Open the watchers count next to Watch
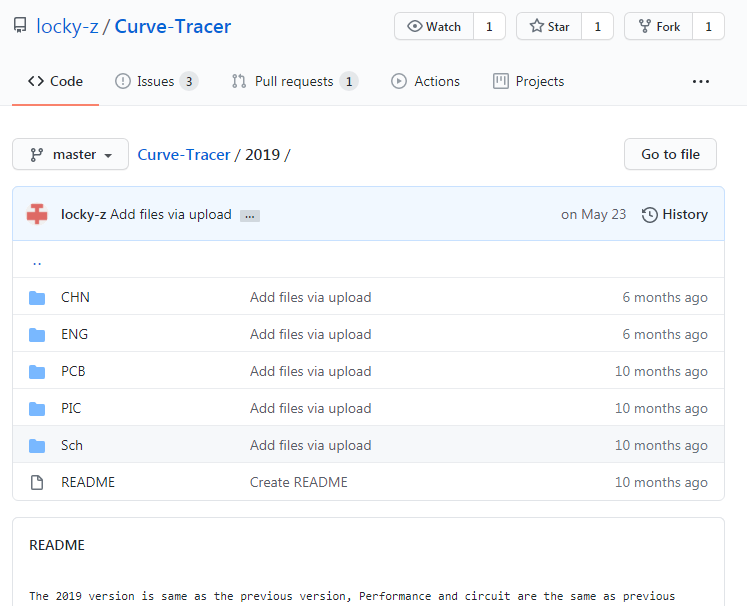Image resolution: width=747 pixels, height=606 pixels. point(489,26)
